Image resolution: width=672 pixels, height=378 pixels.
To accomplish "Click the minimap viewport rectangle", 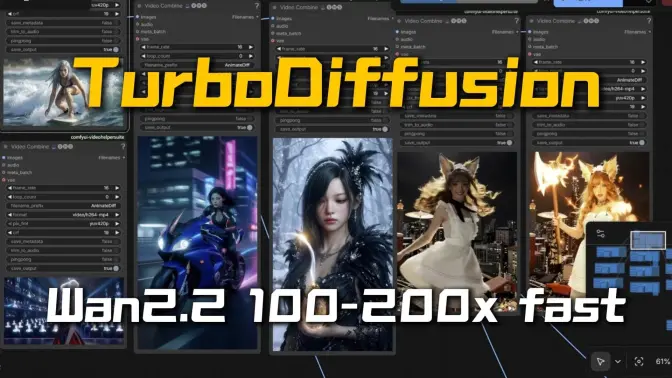I will (x=648, y=240).
